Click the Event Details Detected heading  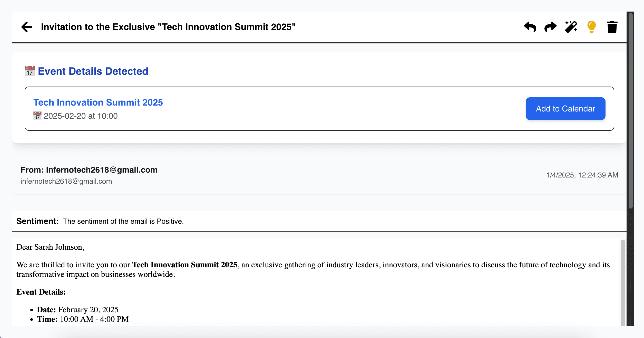tap(93, 71)
